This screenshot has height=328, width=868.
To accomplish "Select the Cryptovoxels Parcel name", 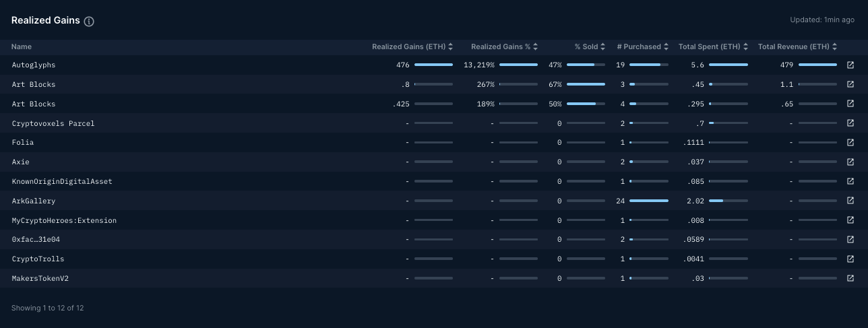I will tap(53, 123).
